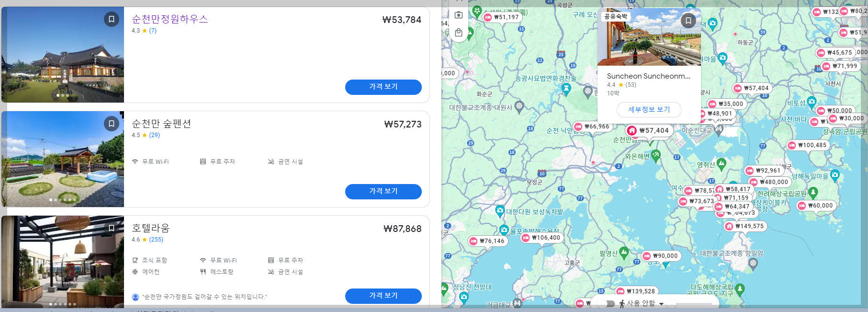Select the ₩60,000 hotel pin on map
The height and width of the screenshot is (312, 868).
(x=816, y=206)
